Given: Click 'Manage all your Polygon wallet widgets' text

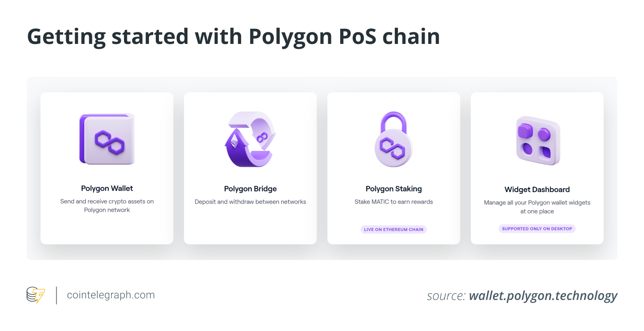Looking at the screenshot, I should pos(537,203).
